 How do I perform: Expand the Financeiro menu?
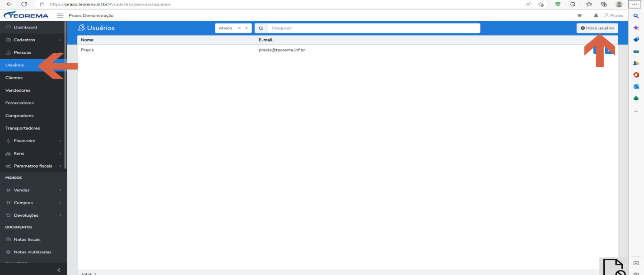pyautogui.click(x=33, y=141)
